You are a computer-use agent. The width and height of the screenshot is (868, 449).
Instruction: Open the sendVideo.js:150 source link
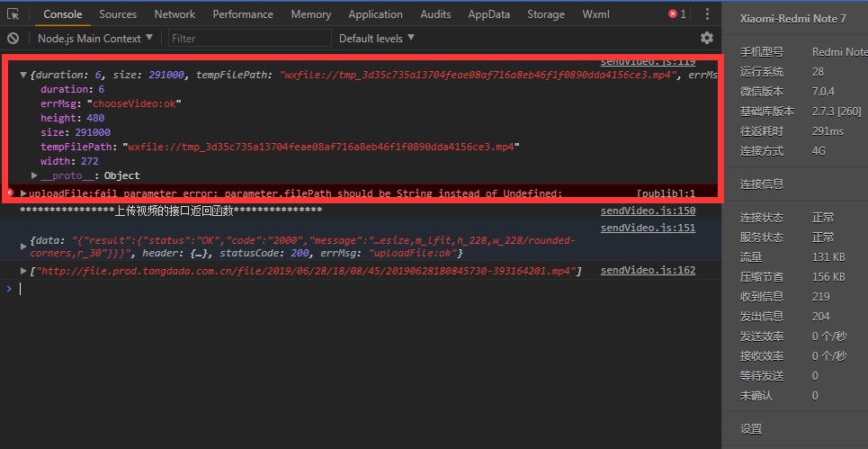[x=648, y=211]
